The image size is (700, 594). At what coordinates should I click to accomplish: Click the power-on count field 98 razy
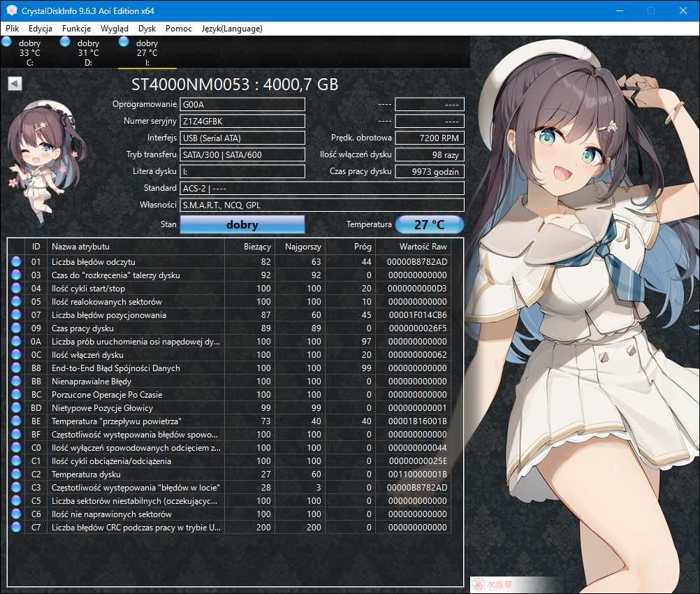click(430, 154)
